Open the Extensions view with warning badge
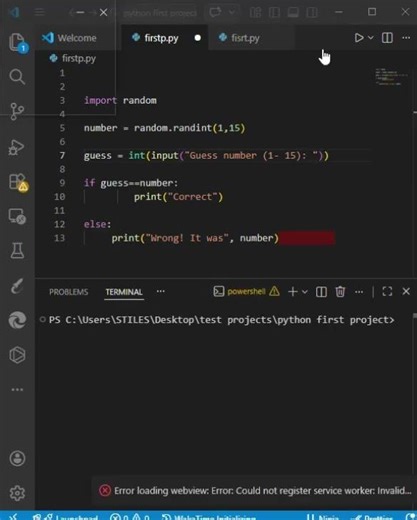 click(x=18, y=182)
